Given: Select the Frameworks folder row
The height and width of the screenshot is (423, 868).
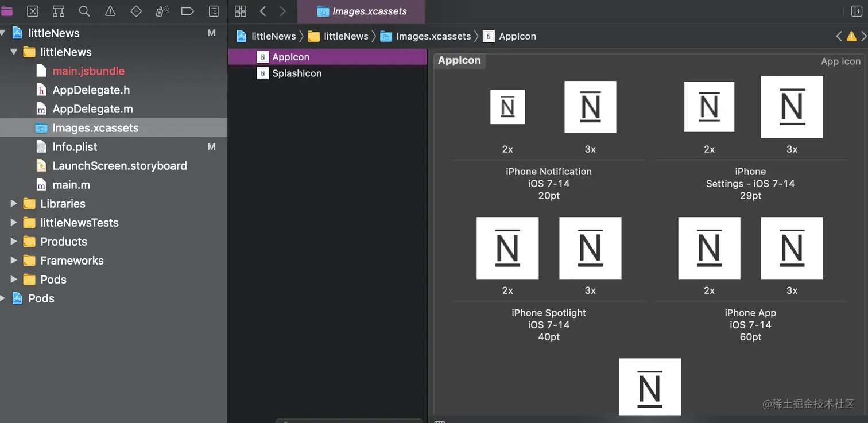Looking at the screenshot, I should 114,261.
